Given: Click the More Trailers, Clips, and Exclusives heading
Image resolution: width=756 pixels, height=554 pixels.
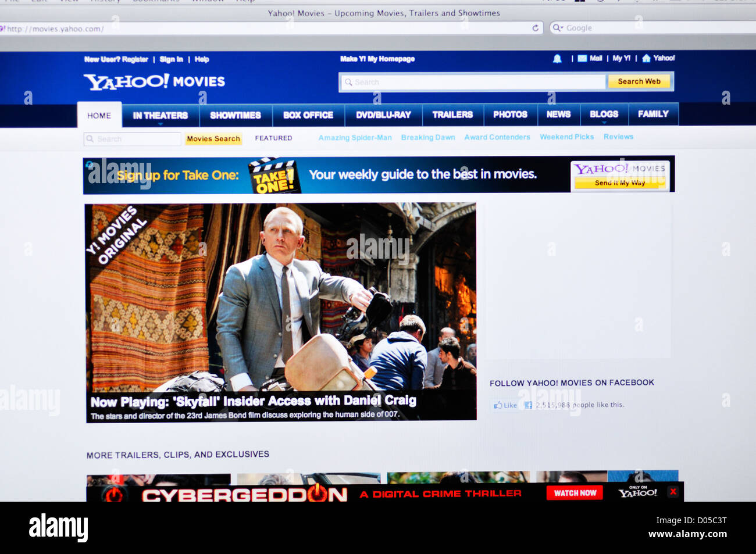Looking at the screenshot, I should click(x=178, y=455).
